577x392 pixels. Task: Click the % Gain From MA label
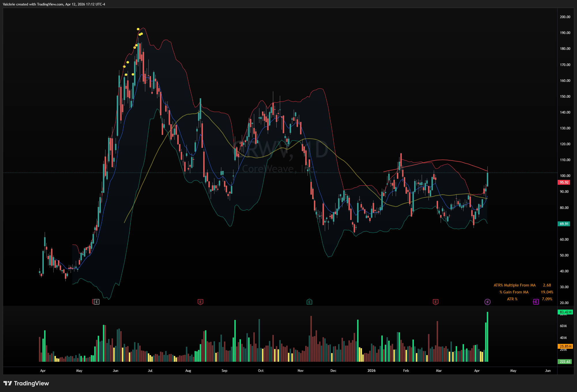[514, 292]
